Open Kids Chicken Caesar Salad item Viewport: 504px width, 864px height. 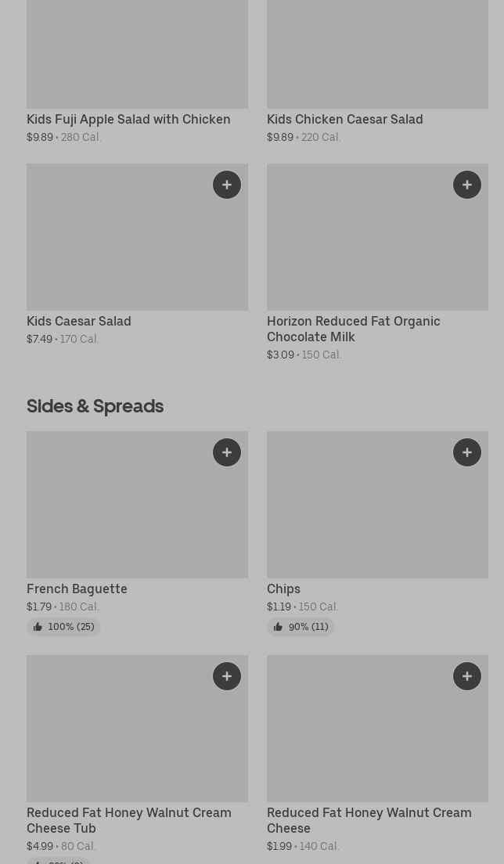pos(344,119)
